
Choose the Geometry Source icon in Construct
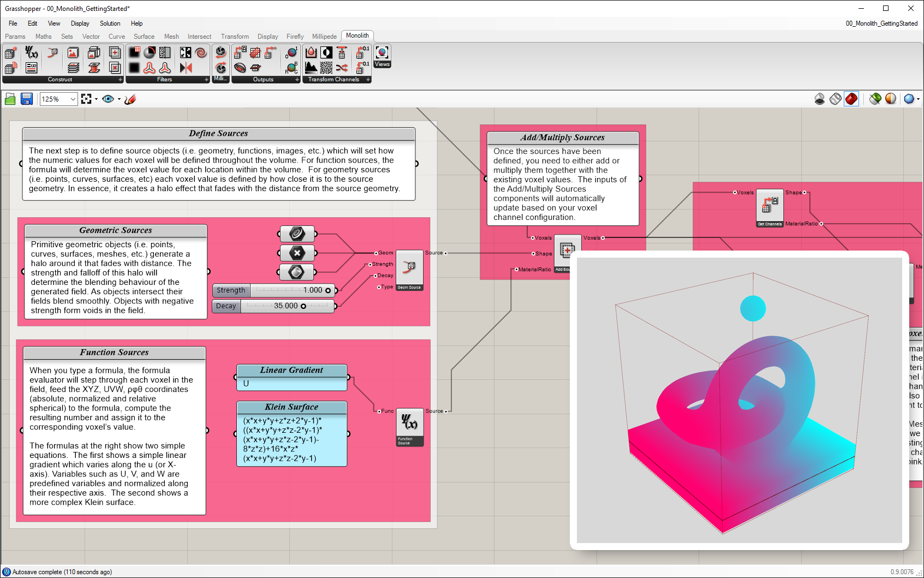pyautogui.click(x=52, y=52)
